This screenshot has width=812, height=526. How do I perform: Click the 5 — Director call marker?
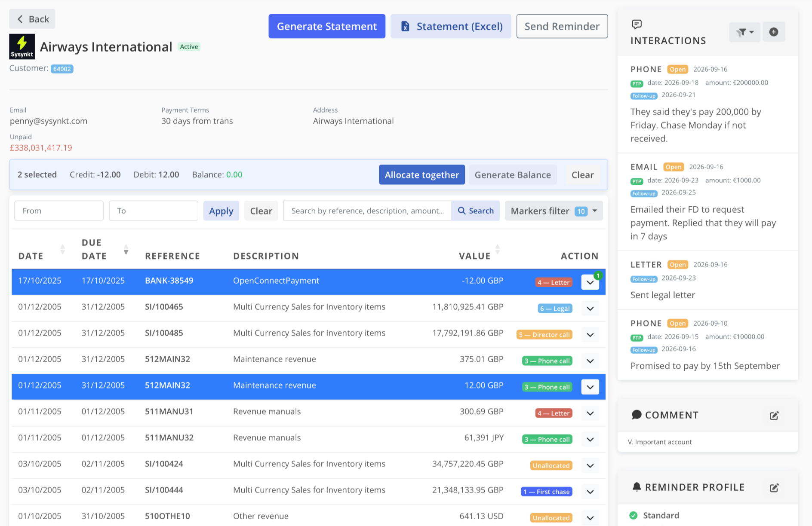(544, 335)
